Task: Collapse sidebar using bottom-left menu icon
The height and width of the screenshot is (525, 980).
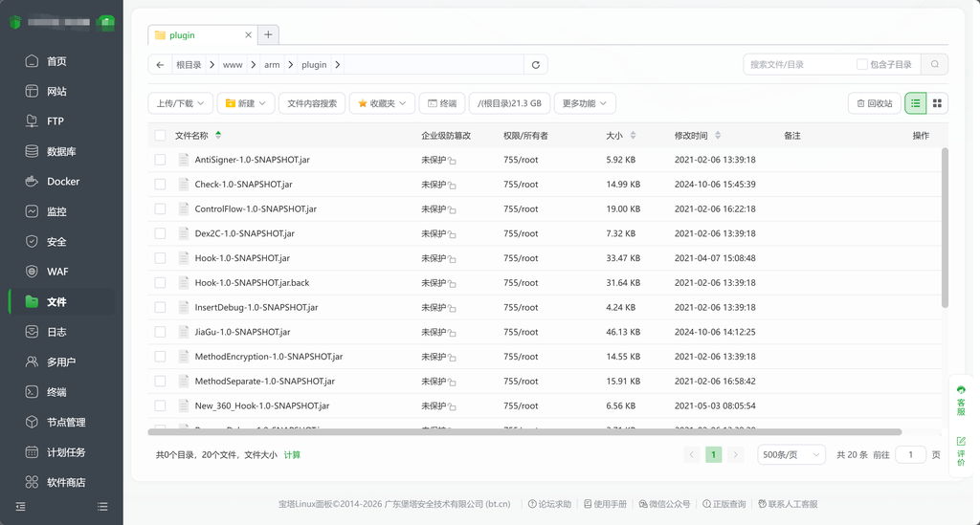Action: [21, 506]
